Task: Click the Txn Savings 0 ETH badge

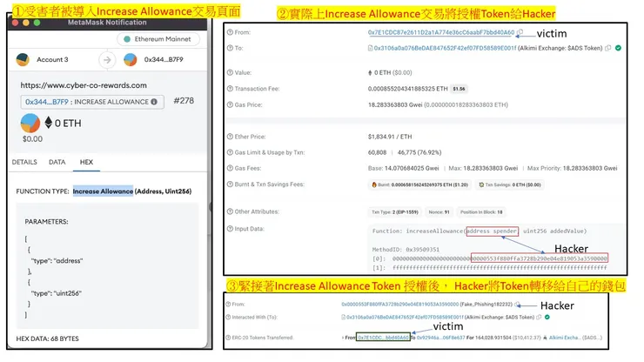Action: pyautogui.click(x=509, y=184)
